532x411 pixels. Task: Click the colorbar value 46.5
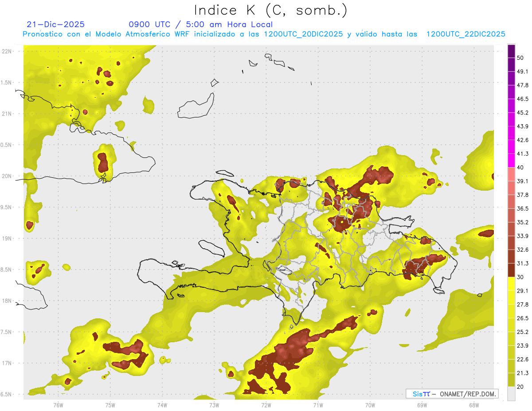(523, 99)
